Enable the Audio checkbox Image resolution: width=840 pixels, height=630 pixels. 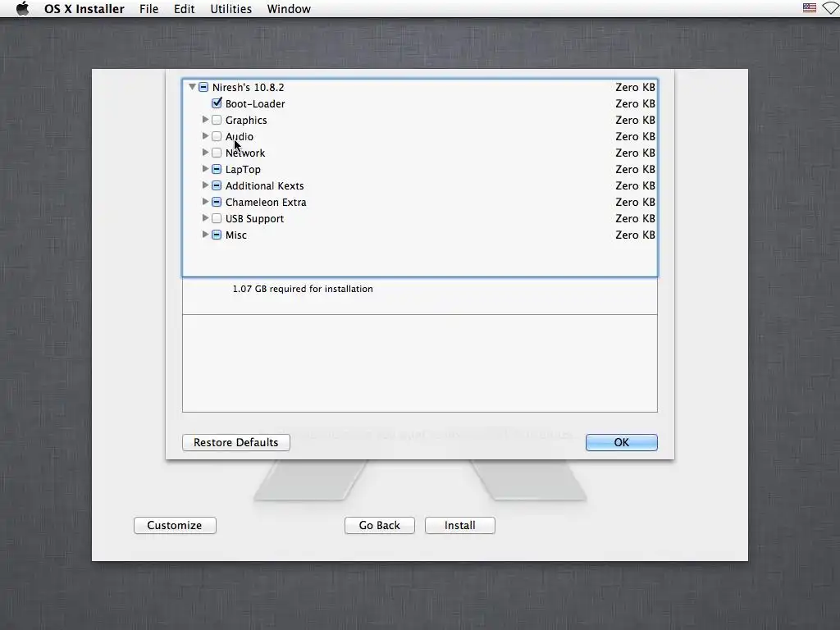(x=217, y=136)
